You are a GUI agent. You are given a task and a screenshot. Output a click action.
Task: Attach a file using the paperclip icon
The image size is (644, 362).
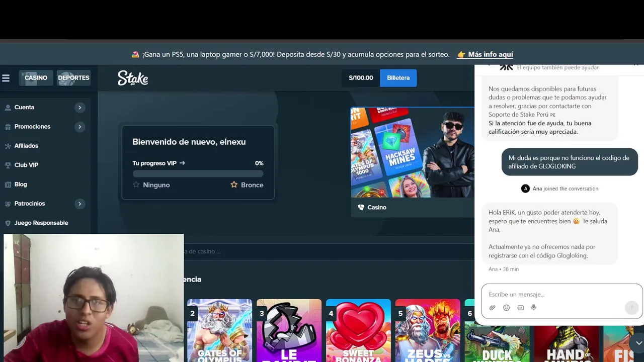(493, 308)
